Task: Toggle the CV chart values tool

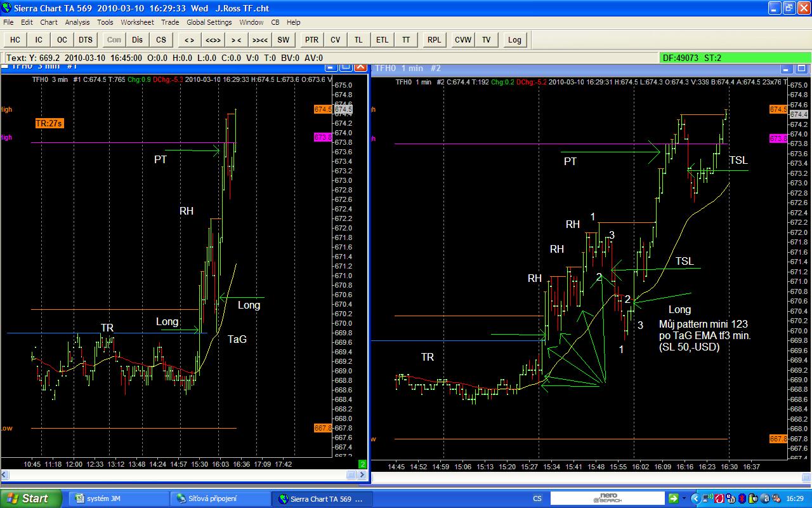Action: [335, 39]
